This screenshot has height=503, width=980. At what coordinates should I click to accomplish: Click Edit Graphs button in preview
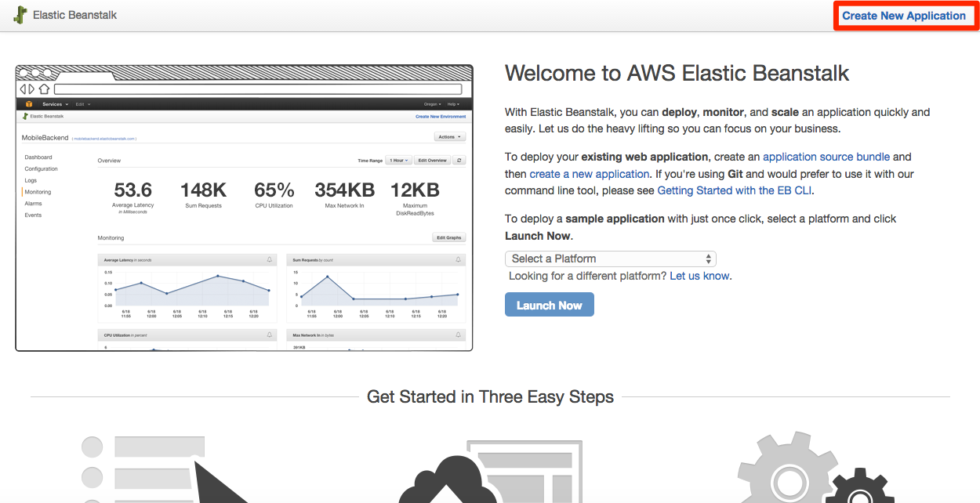[449, 237]
